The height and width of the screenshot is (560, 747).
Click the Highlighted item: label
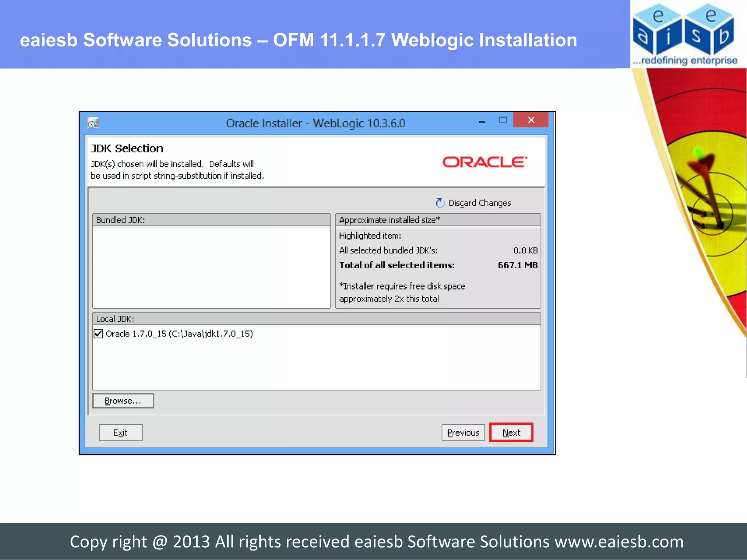[x=370, y=236]
